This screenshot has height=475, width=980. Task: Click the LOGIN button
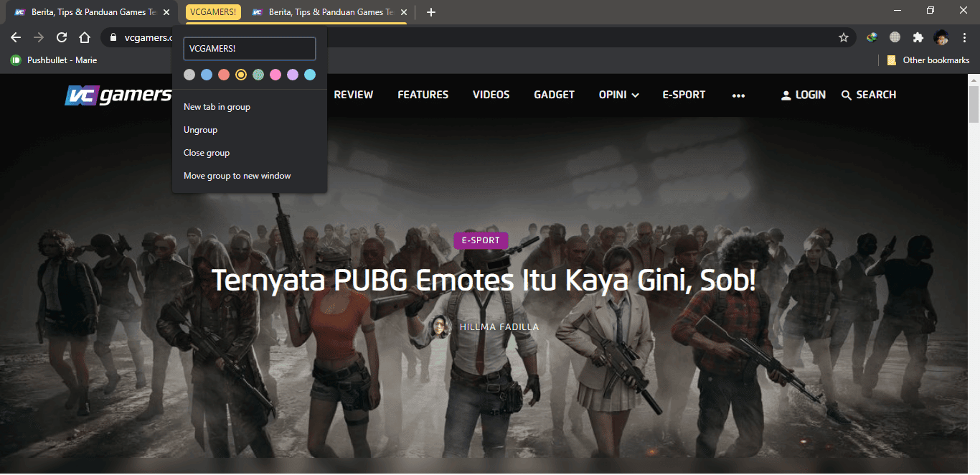[804, 95]
